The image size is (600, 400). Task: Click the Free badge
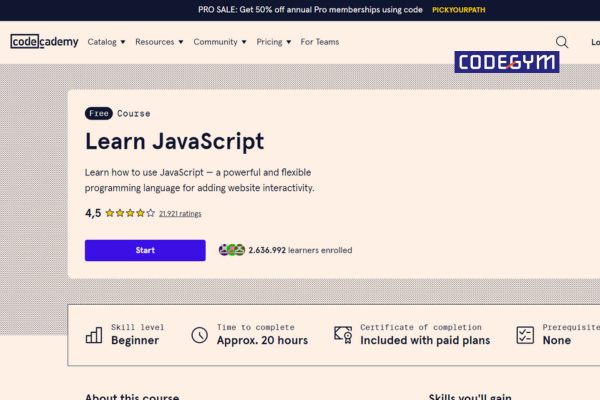pyautogui.click(x=99, y=113)
